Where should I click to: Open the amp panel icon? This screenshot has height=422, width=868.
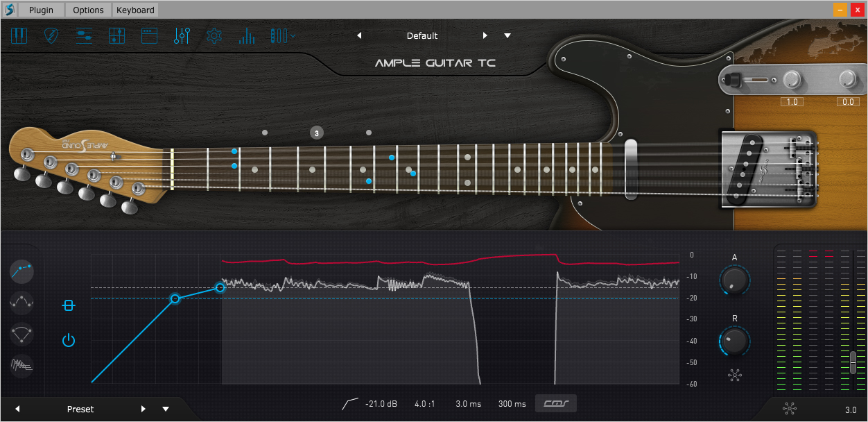pos(149,35)
